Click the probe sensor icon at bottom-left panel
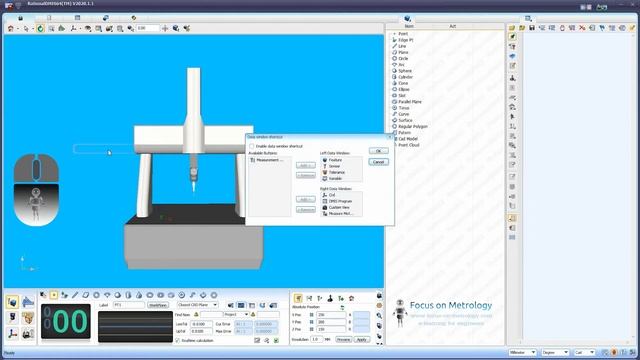The width and height of the screenshot is (640, 360). pos(12,318)
